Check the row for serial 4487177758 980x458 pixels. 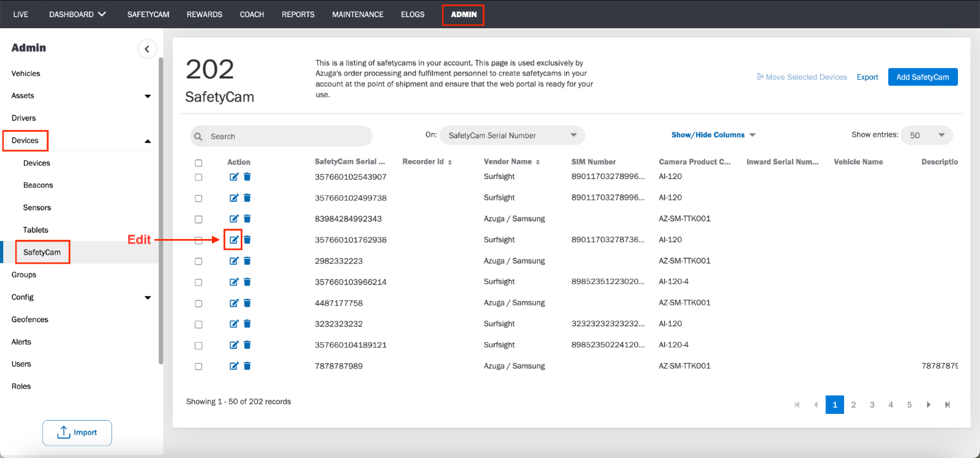point(198,303)
